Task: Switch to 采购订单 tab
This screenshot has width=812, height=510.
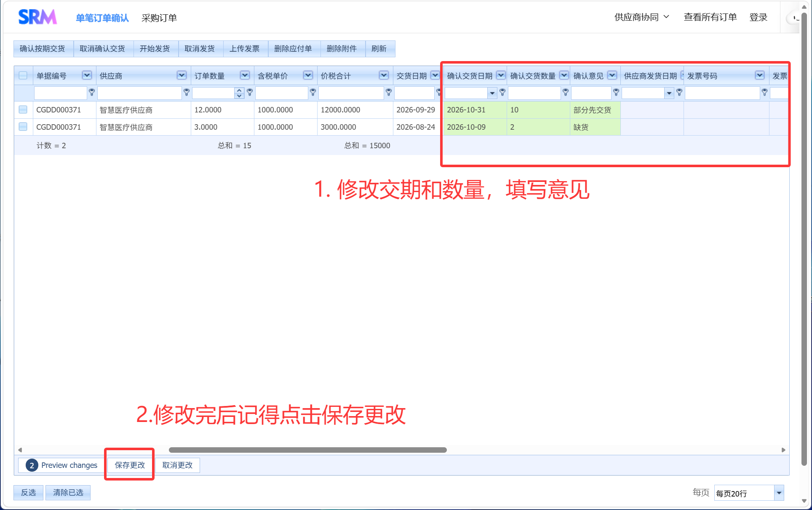Action: pos(159,18)
